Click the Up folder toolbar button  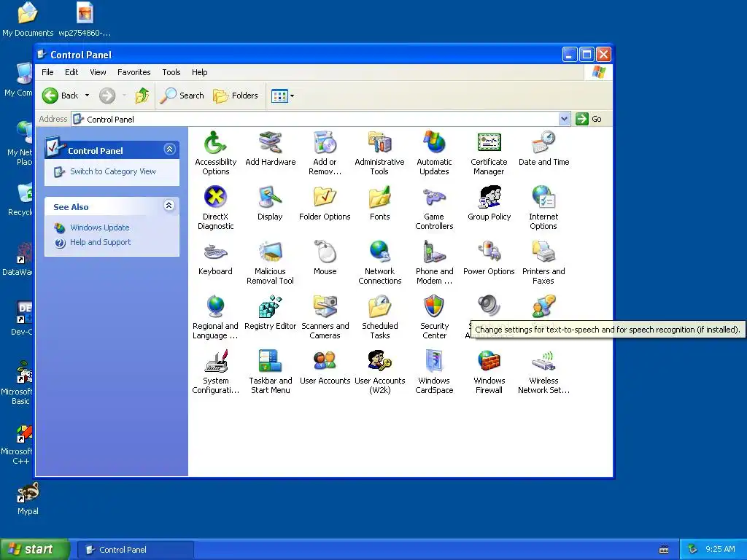pos(142,96)
